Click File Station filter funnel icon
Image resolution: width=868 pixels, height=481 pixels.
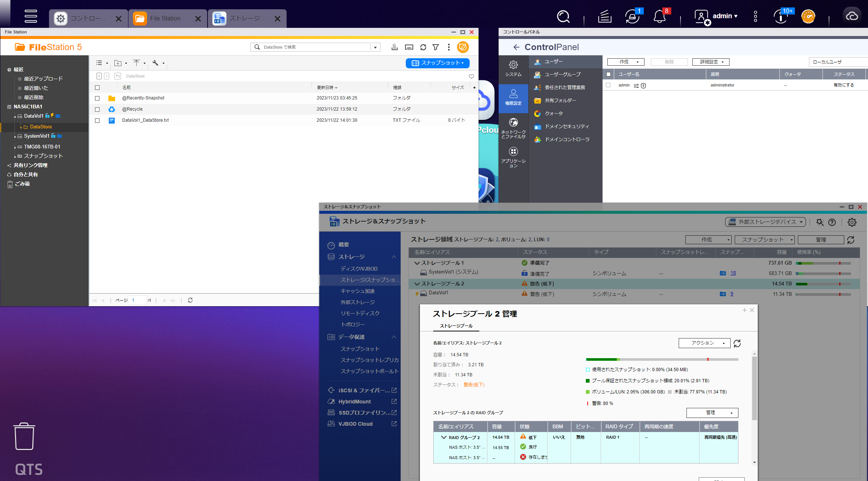(436, 47)
